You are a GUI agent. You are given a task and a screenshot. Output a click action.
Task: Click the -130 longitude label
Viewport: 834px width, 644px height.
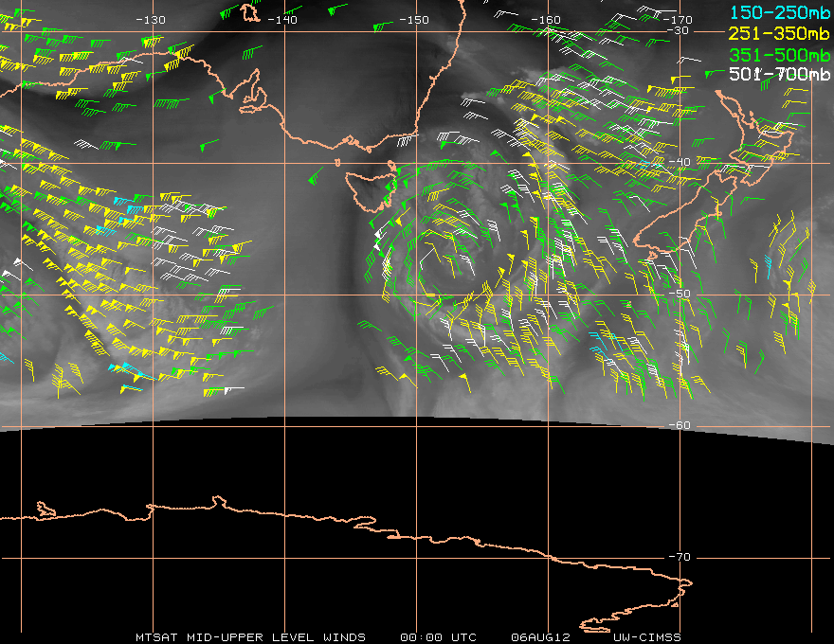(x=151, y=20)
